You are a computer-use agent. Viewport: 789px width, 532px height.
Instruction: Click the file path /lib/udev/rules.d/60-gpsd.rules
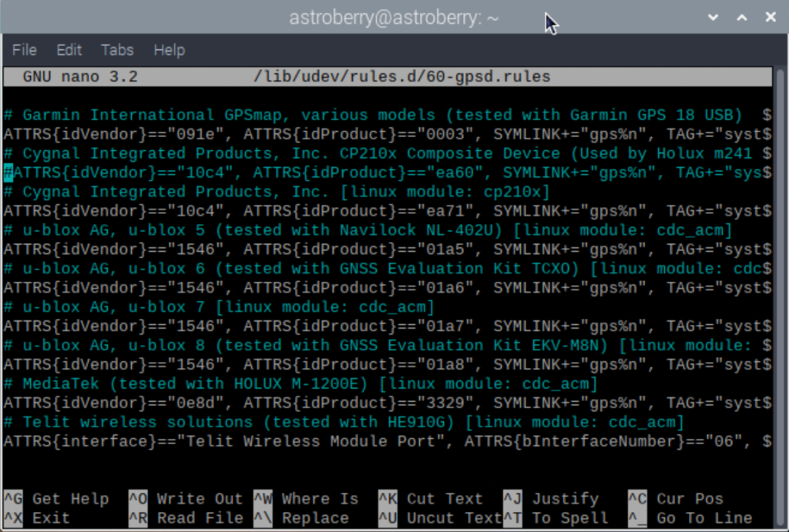coord(402,76)
